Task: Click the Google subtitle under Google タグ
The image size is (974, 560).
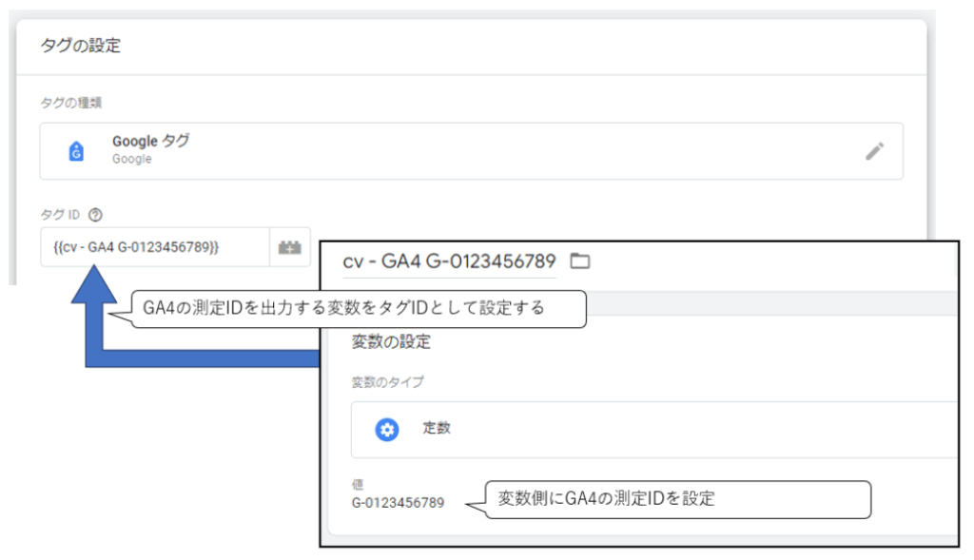Action: (131, 159)
